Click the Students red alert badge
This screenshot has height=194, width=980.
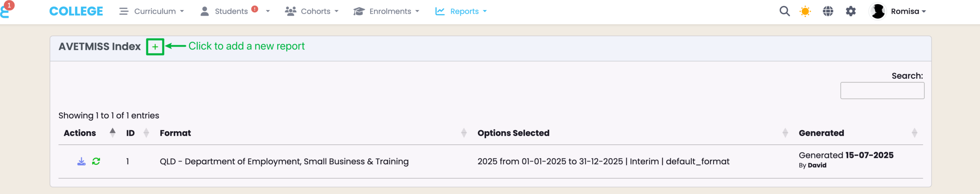tap(255, 9)
